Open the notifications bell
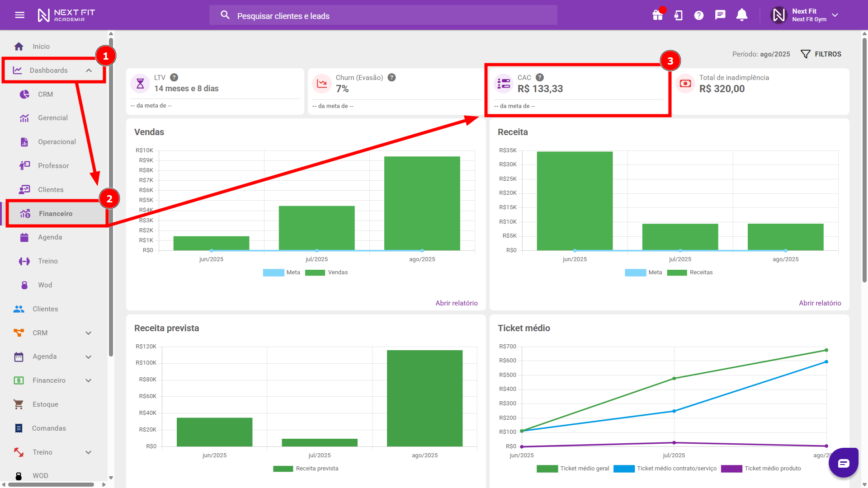 tap(741, 15)
